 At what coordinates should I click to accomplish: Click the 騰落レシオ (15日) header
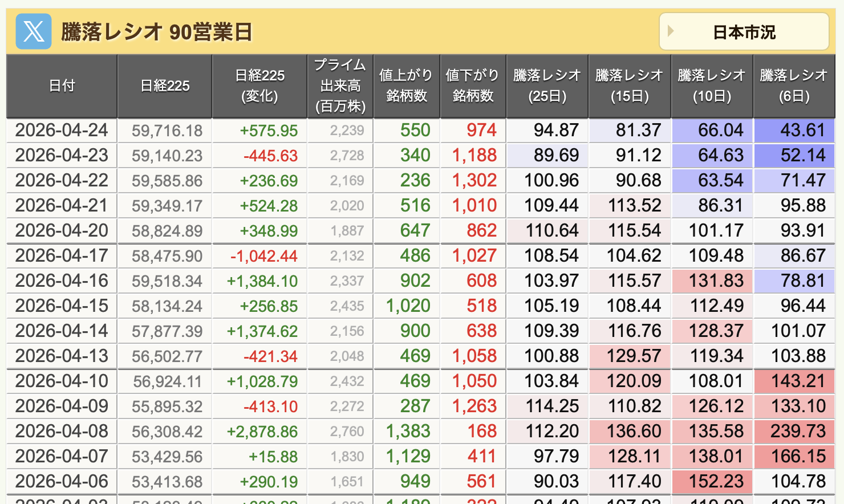coord(629,86)
